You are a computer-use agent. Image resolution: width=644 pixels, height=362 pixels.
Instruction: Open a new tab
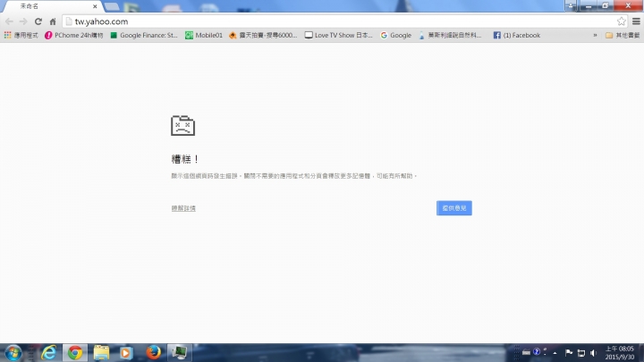[x=111, y=6]
